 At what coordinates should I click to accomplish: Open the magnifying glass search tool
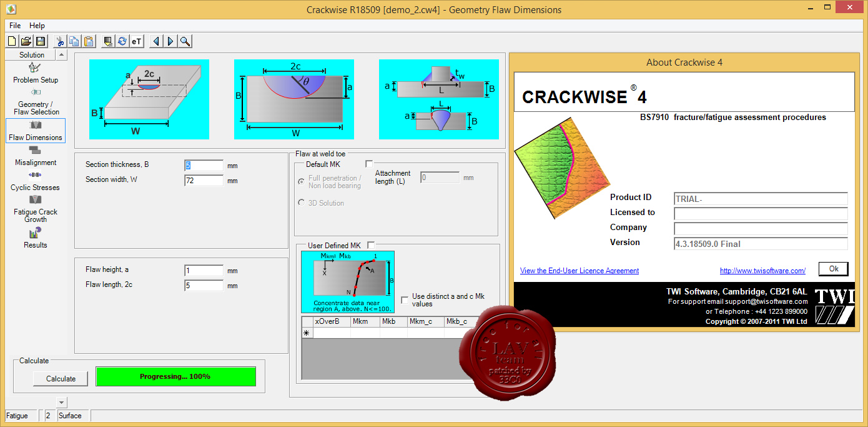(x=185, y=41)
